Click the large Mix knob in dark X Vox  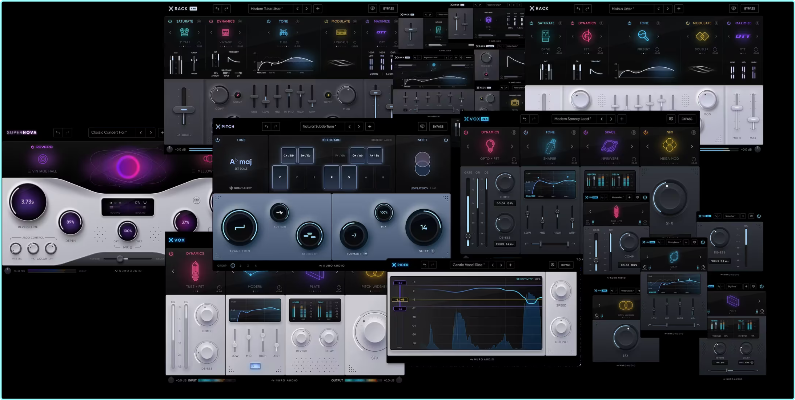[x=670, y=197]
